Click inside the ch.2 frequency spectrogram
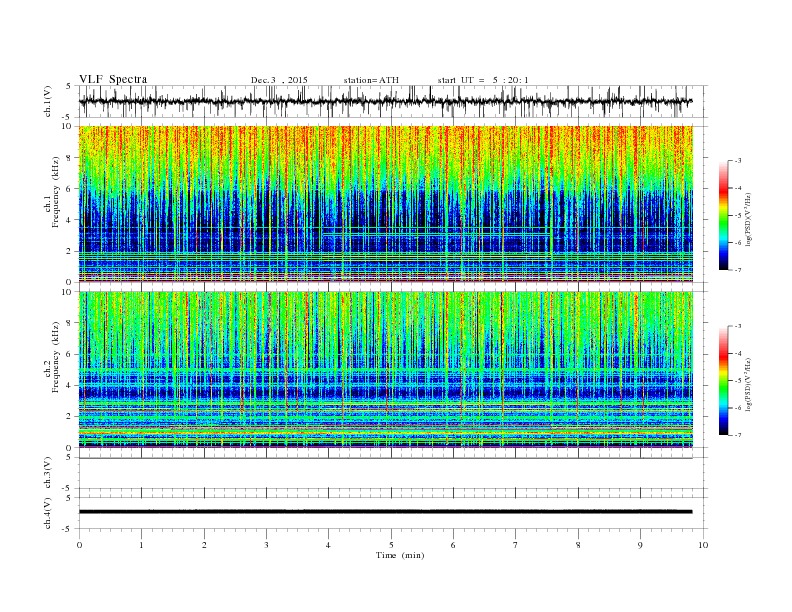The height and width of the screenshot is (612, 792). 386,370
